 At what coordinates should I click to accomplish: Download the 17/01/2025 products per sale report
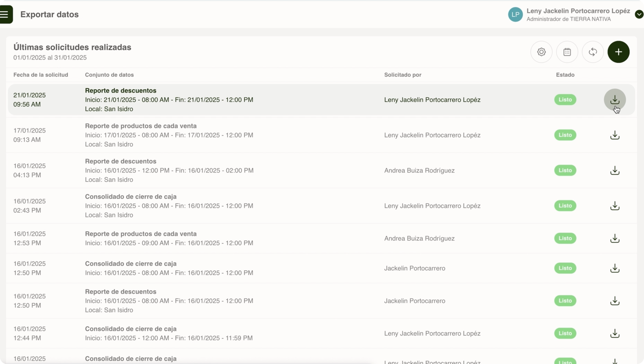(x=615, y=135)
